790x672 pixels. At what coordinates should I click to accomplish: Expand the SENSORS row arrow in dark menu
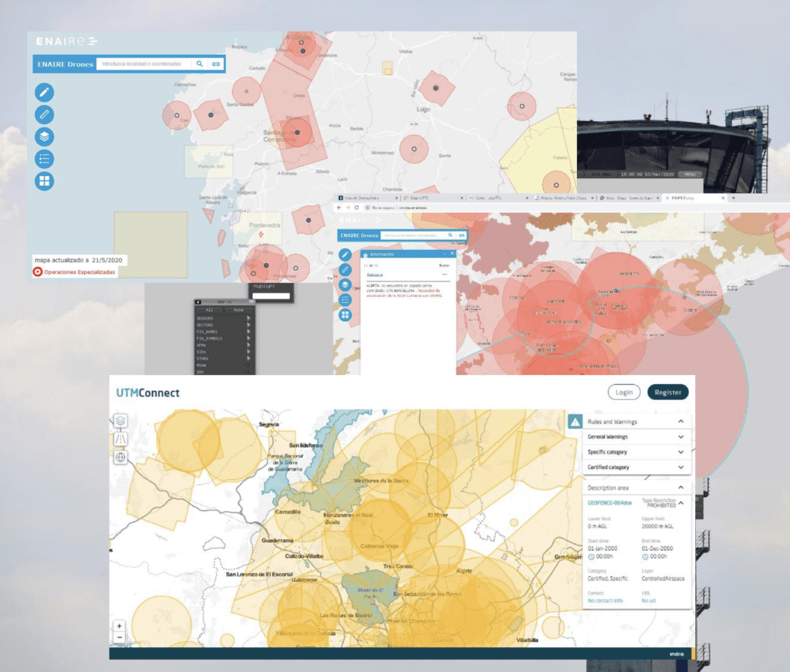pos(248,319)
